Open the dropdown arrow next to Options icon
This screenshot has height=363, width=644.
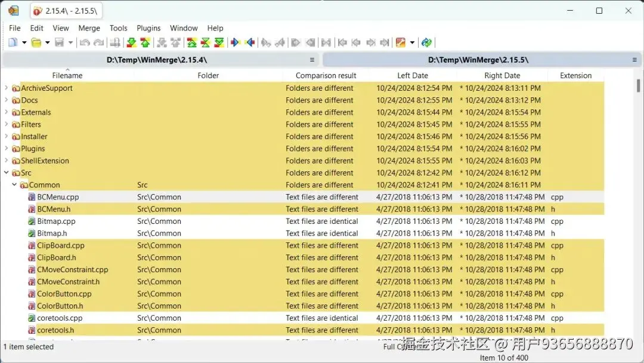click(x=412, y=42)
